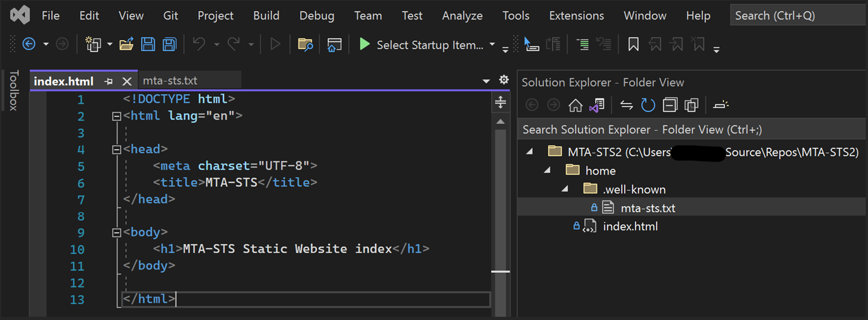The width and height of the screenshot is (868, 320).
Task: Collapse the .well-known folder node
Action: tap(565, 189)
